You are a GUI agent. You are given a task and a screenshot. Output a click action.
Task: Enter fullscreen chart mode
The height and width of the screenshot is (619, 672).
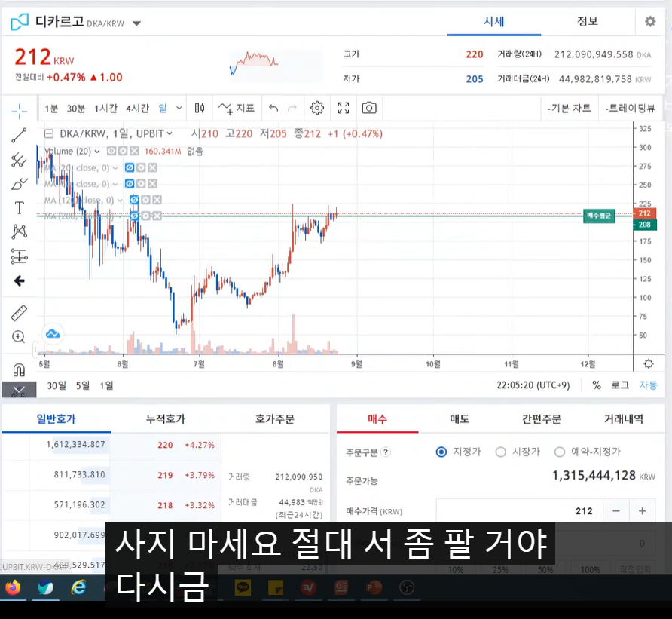coord(344,108)
